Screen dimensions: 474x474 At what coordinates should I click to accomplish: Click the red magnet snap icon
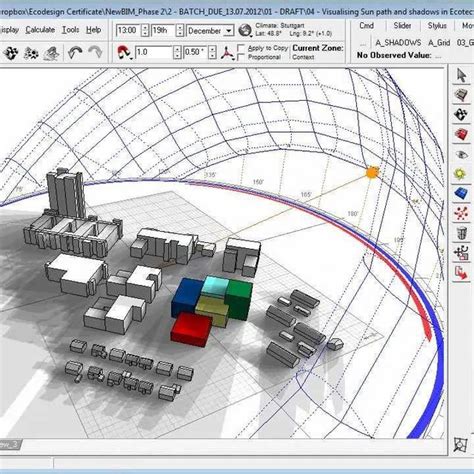124,52
